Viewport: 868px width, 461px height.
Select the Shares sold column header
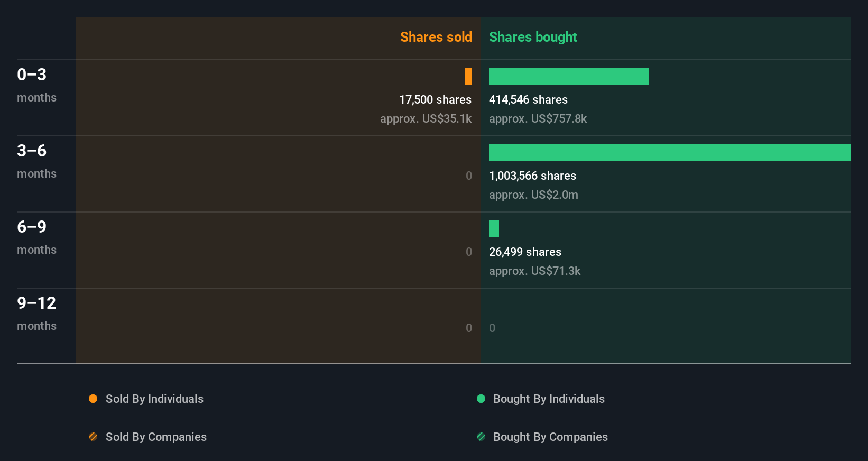[x=436, y=37]
